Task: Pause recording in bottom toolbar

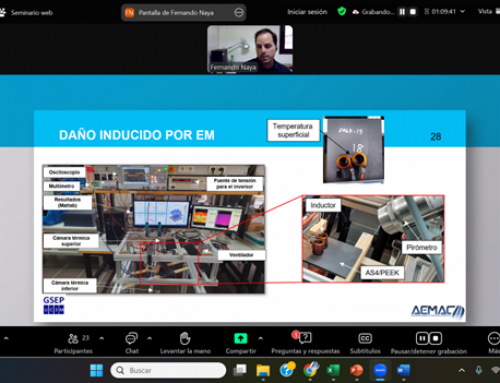Action: 422,339
